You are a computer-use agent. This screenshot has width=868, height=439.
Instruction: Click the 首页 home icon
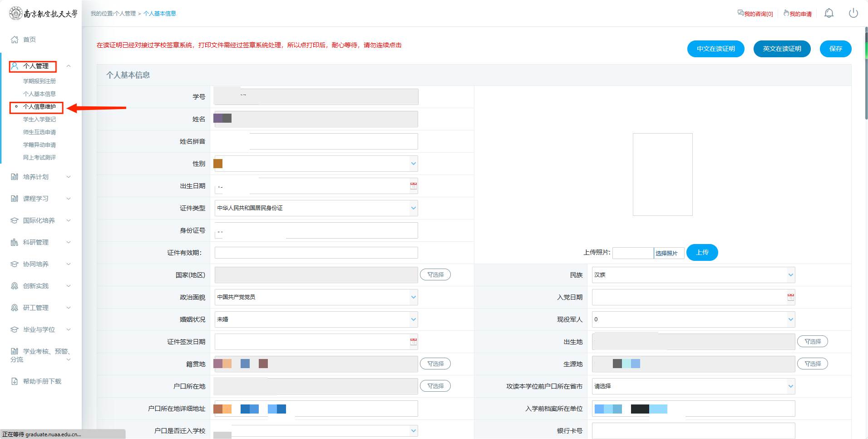click(15, 40)
